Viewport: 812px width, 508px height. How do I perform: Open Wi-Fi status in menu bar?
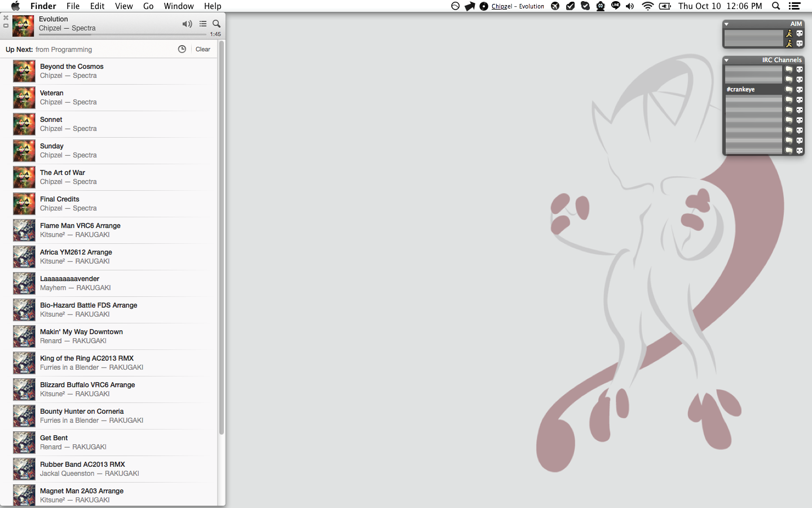tap(647, 6)
